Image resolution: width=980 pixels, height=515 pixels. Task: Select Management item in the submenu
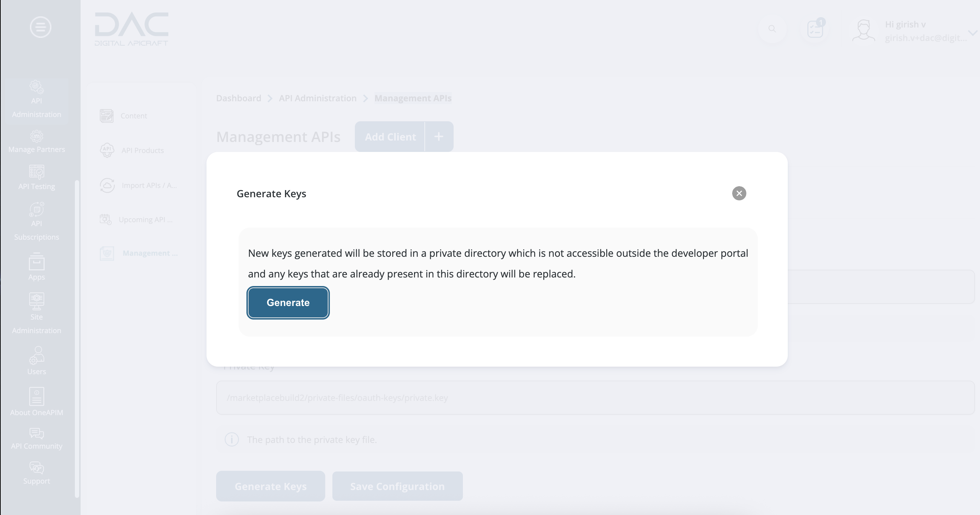pyautogui.click(x=150, y=253)
